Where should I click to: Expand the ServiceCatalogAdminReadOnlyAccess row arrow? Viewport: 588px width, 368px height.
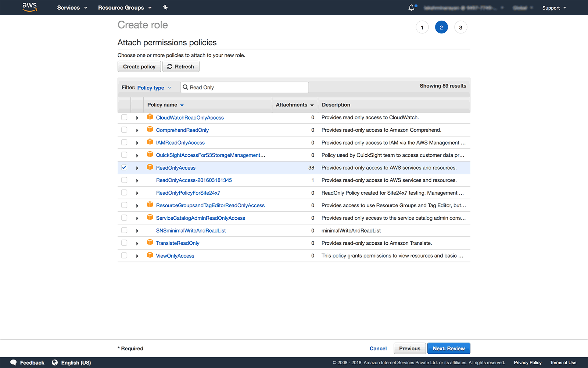137,218
